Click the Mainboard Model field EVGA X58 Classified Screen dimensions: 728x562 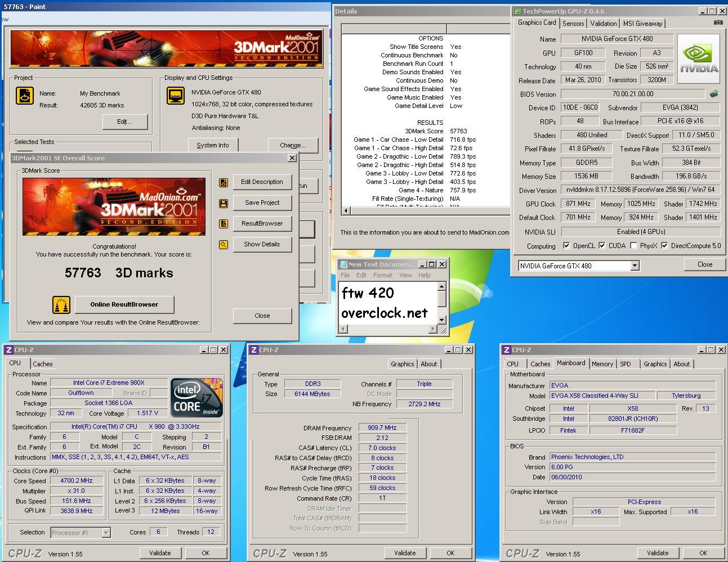point(602,395)
